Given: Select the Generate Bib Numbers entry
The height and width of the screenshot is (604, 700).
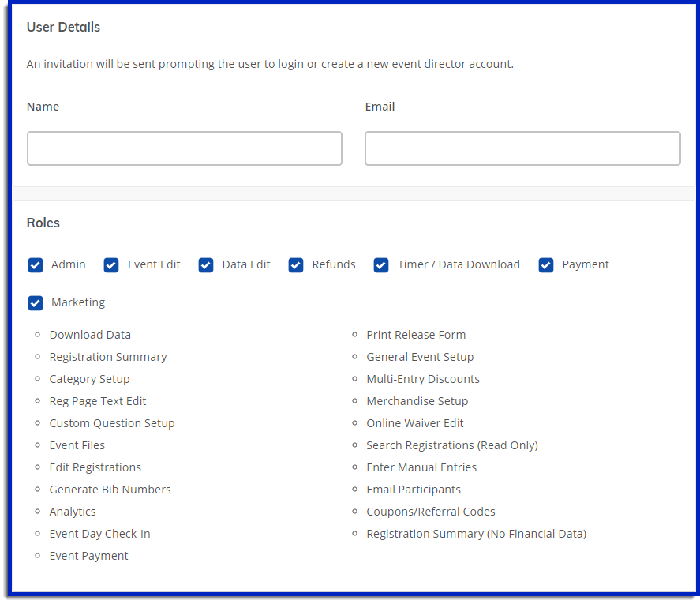Looking at the screenshot, I should coord(110,490).
